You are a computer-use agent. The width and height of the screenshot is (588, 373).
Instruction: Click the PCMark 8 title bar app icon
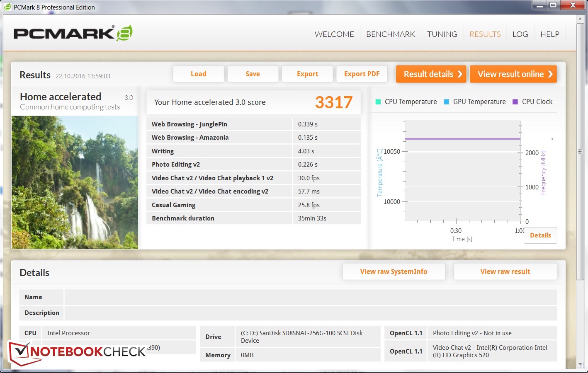[7, 7]
